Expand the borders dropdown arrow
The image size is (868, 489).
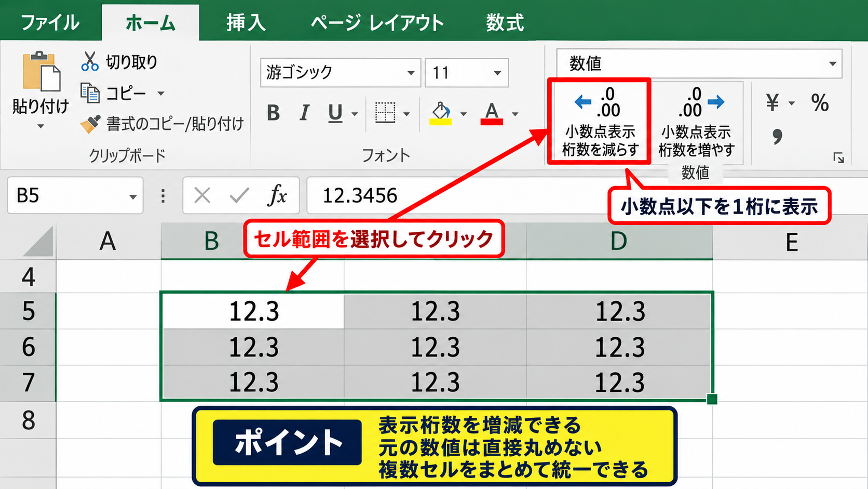[406, 114]
